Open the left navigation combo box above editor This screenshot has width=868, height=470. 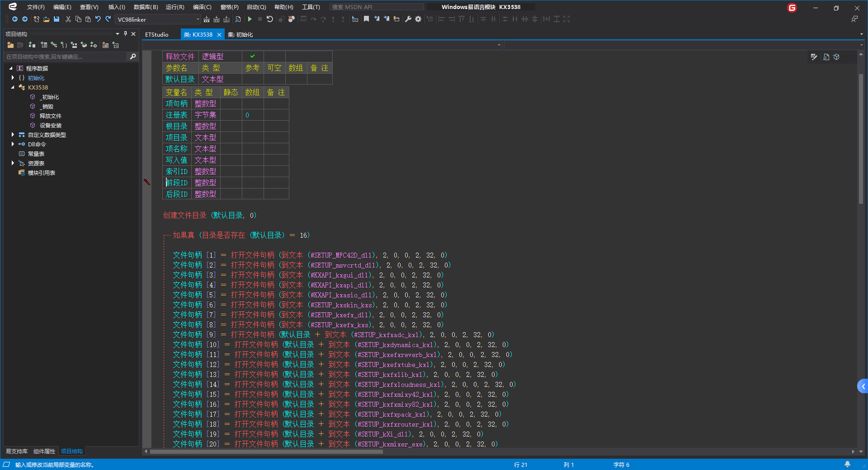[322, 45]
